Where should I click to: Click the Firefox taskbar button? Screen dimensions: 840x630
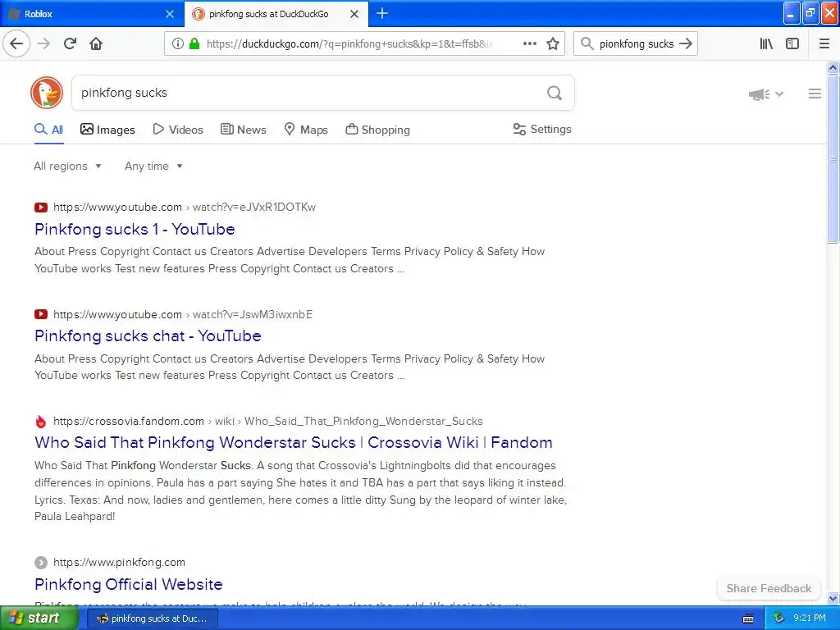point(153,619)
